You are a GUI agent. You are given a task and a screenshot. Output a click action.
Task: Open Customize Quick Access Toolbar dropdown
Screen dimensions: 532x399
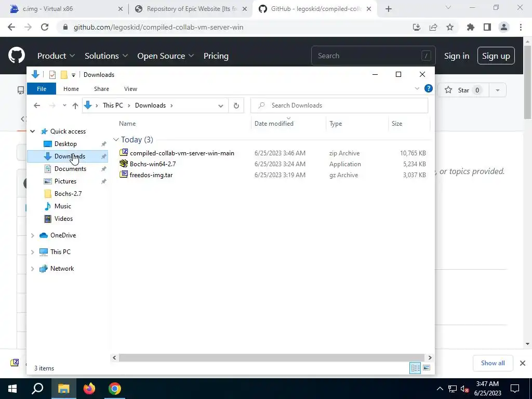(73, 75)
